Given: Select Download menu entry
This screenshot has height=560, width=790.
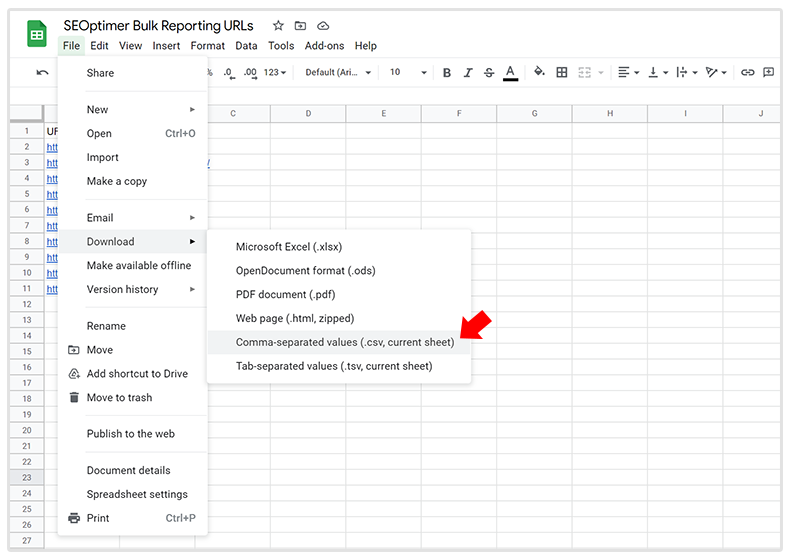Looking at the screenshot, I should click(x=133, y=241).
